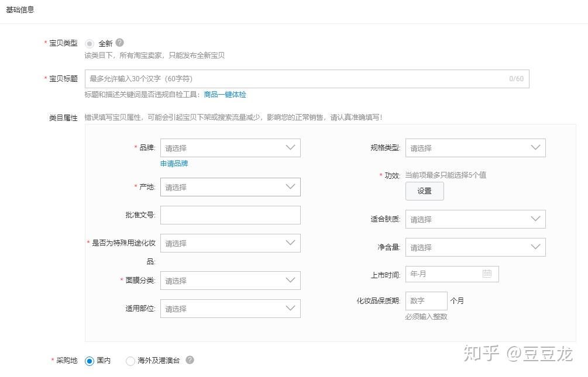The width and height of the screenshot is (588, 377).
Task: Open the 是否为特殊用途化妆品 dropdown
Action: tap(230, 243)
